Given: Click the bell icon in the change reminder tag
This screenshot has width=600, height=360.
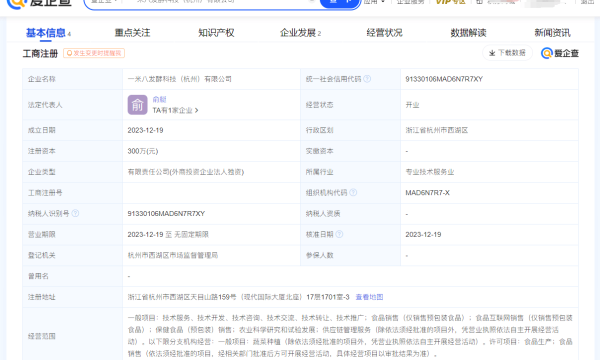Looking at the screenshot, I should [69, 53].
